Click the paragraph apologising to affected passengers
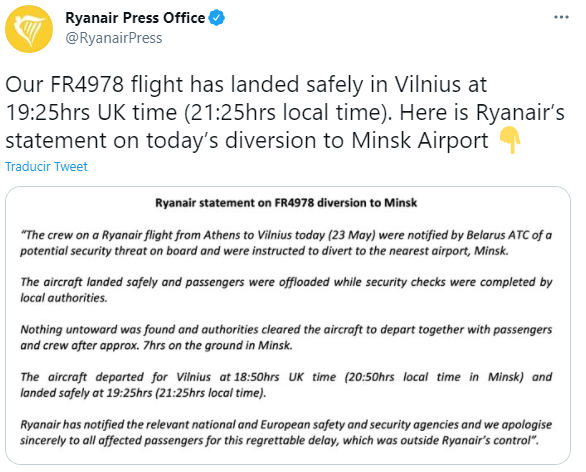This screenshot has width=586, height=472. (286, 432)
